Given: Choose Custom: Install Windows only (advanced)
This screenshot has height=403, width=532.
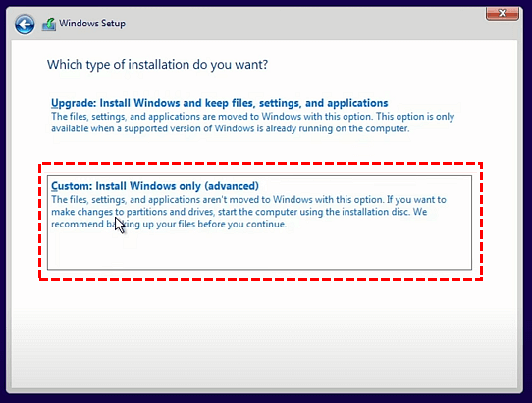Looking at the screenshot, I should 155,186.
